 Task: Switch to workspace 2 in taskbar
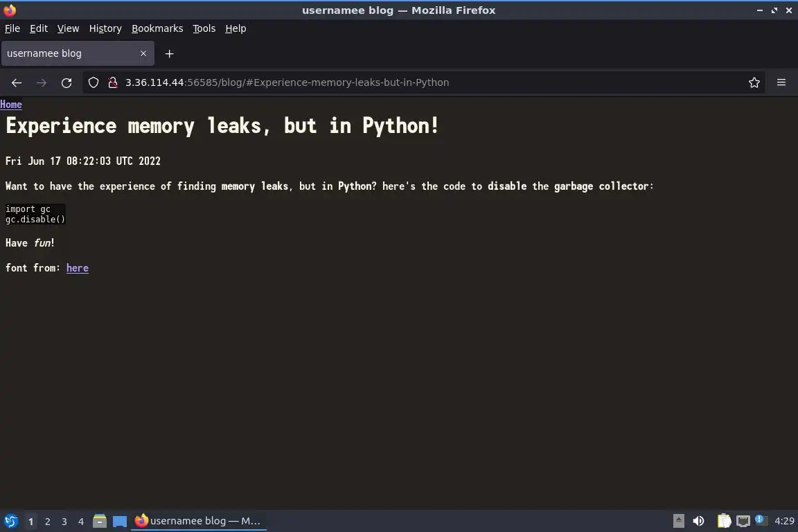[47, 522]
